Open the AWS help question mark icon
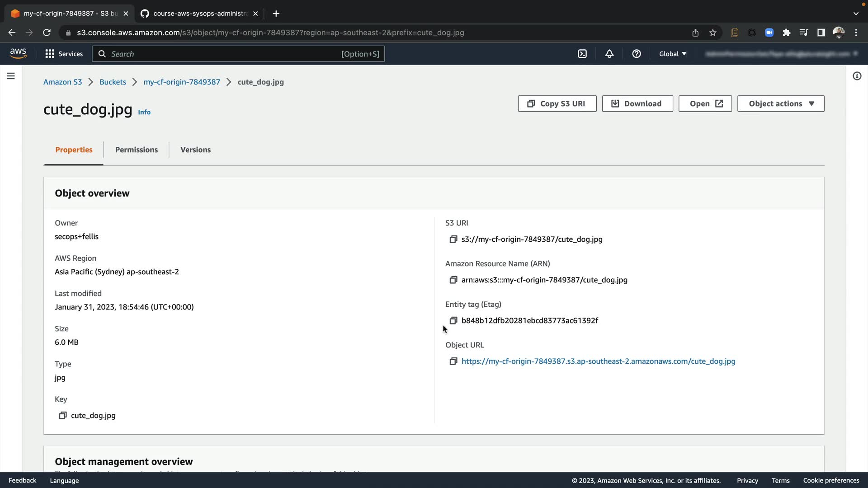This screenshot has width=868, height=488. click(x=637, y=54)
